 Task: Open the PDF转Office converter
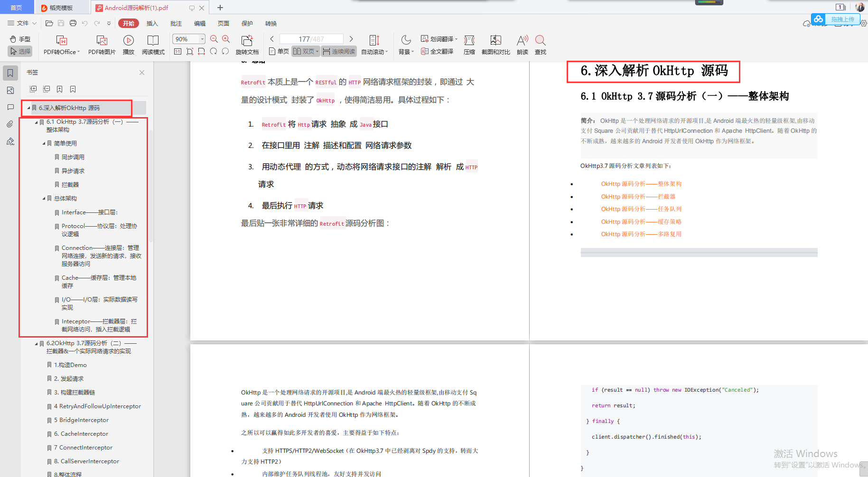pyautogui.click(x=62, y=46)
